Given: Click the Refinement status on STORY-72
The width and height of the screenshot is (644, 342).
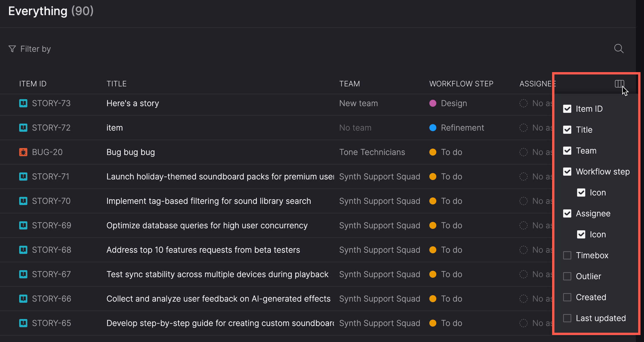Looking at the screenshot, I should click(462, 128).
